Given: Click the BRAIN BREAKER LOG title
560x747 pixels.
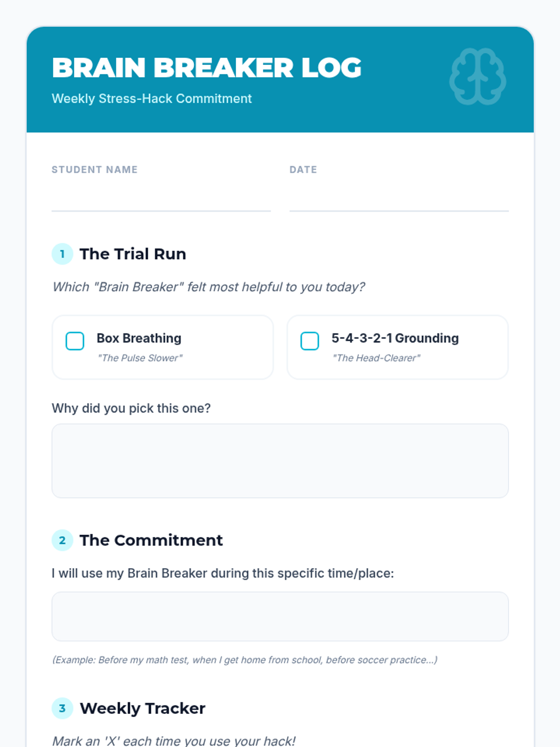Looking at the screenshot, I should click(207, 68).
